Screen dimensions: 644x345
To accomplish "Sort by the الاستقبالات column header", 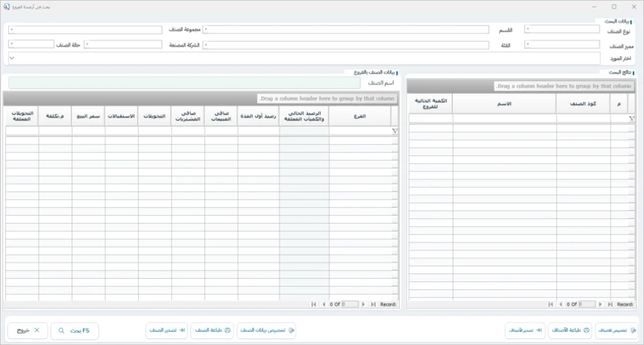I will pos(121,116).
